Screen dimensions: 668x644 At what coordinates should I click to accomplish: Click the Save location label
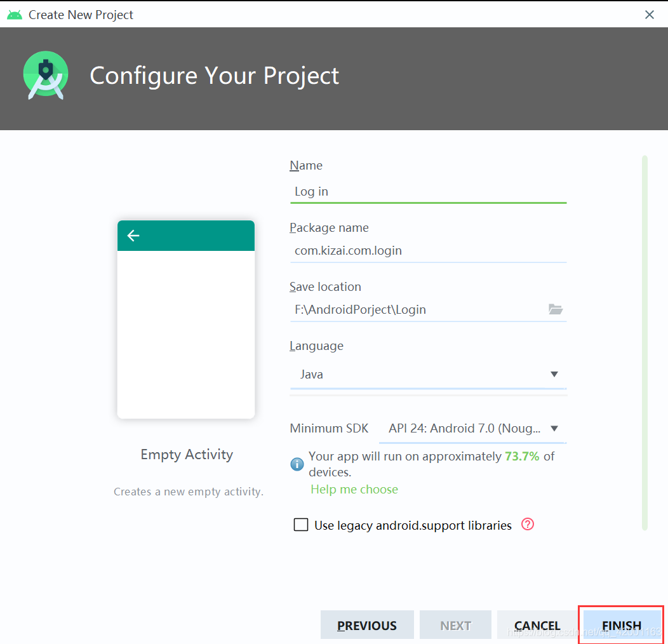click(x=325, y=286)
